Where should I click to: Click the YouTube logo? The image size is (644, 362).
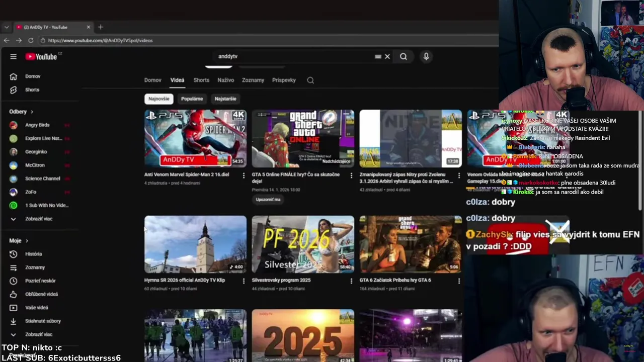42,57
